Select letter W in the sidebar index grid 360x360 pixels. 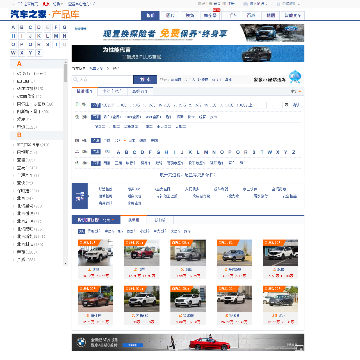click(13, 53)
